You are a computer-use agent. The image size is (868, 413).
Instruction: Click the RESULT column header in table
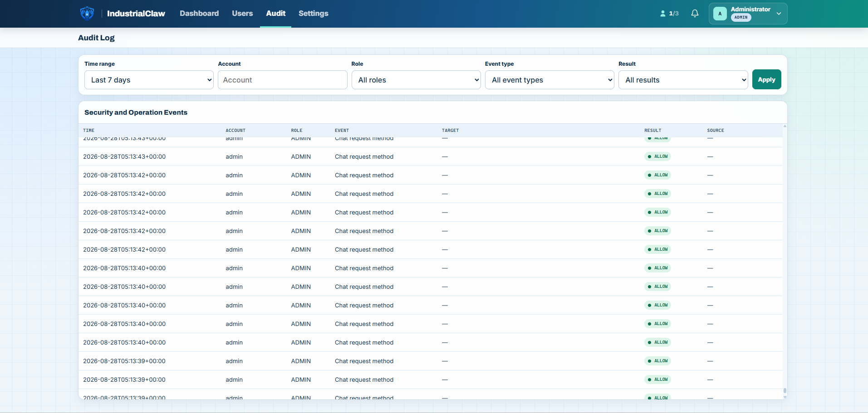pyautogui.click(x=652, y=131)
